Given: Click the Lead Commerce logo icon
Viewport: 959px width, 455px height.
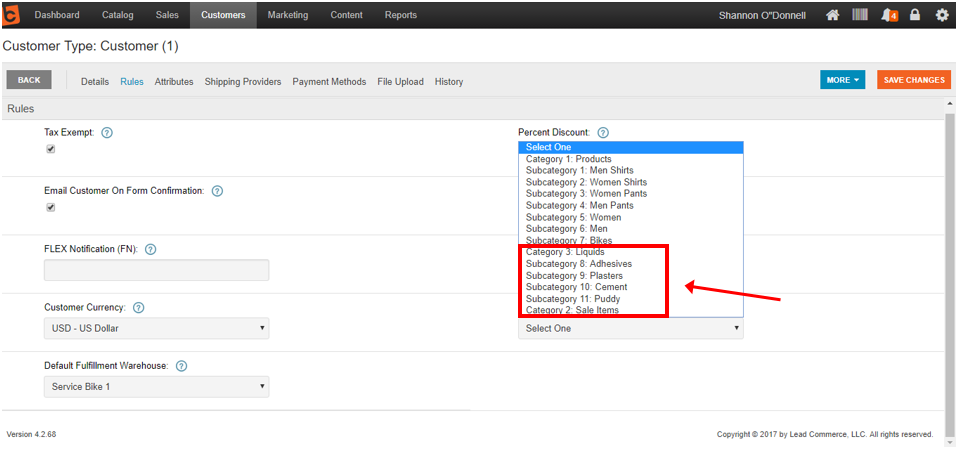Looking at the screenshot, I should coord(12,15).
